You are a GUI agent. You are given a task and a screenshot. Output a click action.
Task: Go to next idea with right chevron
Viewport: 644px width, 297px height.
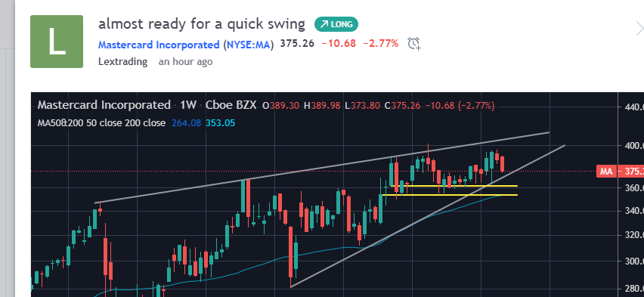click(x=639, y=29)
